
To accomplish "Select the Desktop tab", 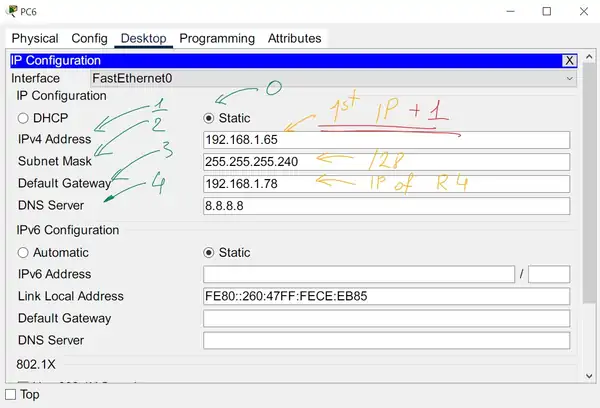I will click(144, 38).
